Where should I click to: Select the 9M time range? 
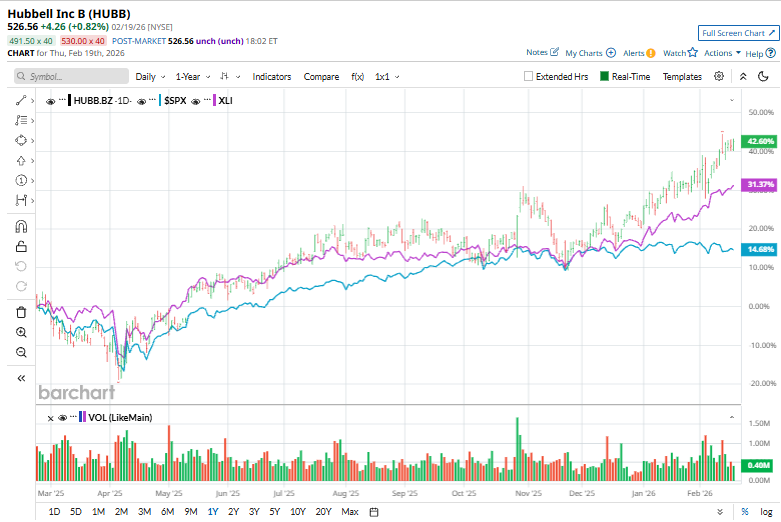point(191,512)
